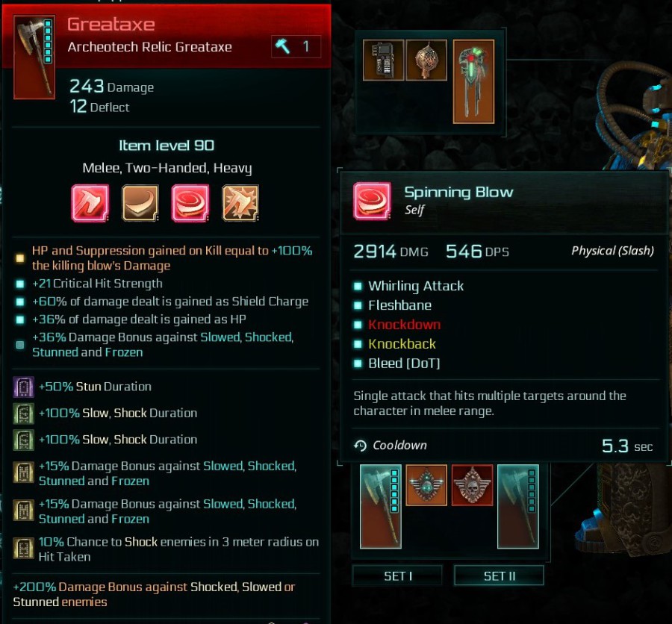Select the dark data-device inventory slot
The width and height of the screenshot is (672, 624).
pos(384,60)
